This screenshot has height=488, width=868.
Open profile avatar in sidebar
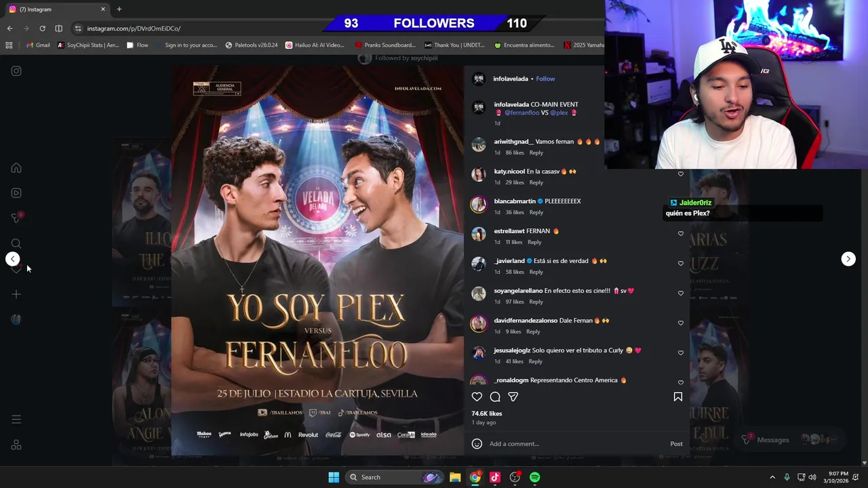click(16, 319)
